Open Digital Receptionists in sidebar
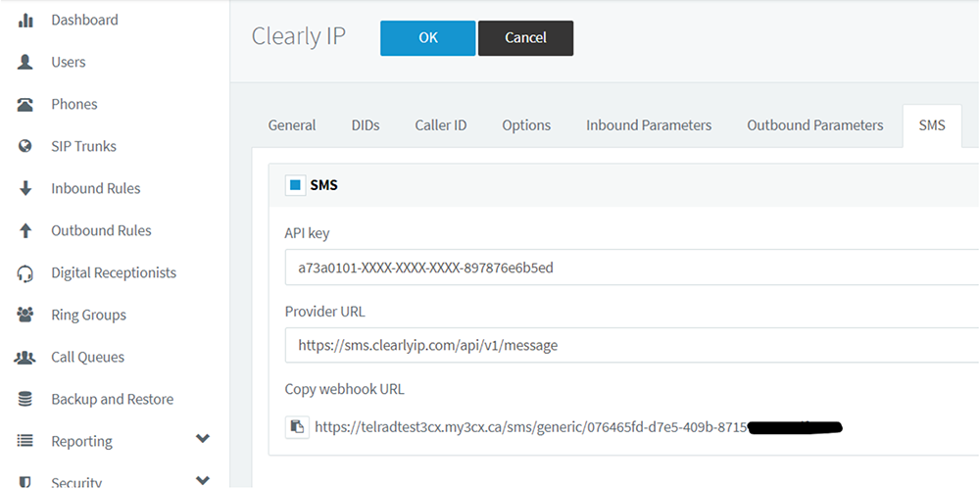 tap(114, 273)
